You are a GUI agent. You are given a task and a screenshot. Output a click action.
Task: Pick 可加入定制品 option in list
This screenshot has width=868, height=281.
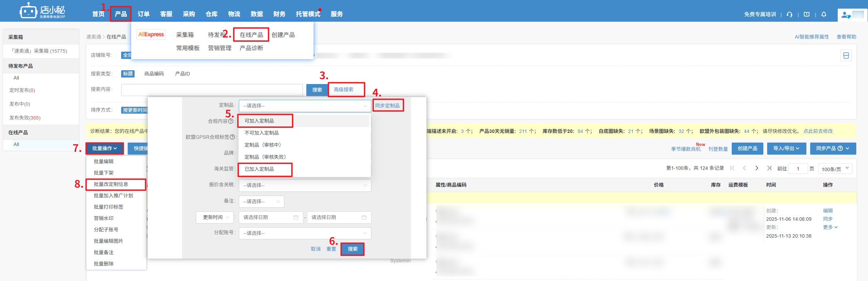(259, 121)
